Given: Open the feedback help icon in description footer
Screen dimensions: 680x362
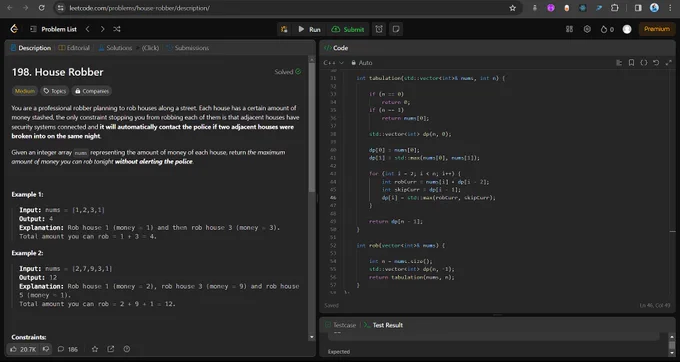Looking at the screenshot, I should click(127, 349).
